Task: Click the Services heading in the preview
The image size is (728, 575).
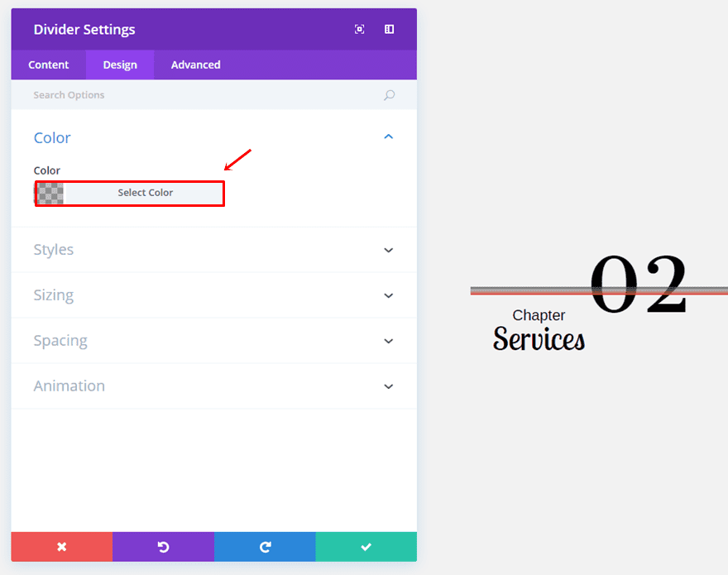Action: point(539,339)
